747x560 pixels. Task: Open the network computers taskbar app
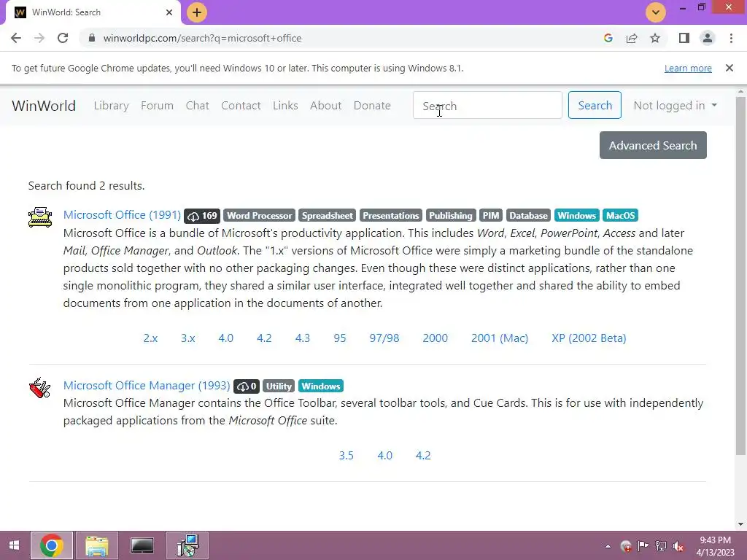click(187, 545)
